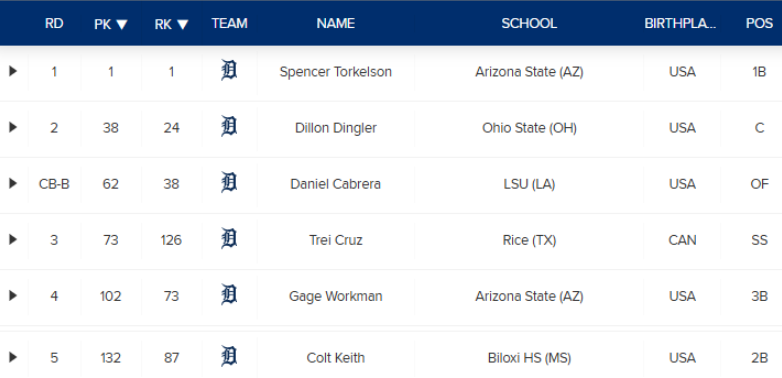This screenshot has height=378, width=782.
Task: Expand Spencer Torkelson row details
Action: [13, 71]
